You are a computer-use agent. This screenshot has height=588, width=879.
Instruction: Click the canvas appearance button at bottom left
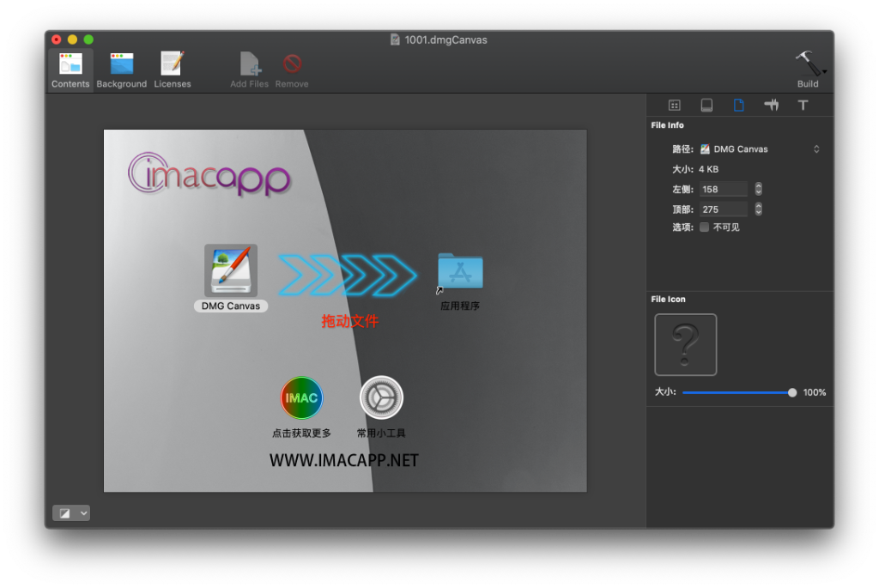(65, 512)
